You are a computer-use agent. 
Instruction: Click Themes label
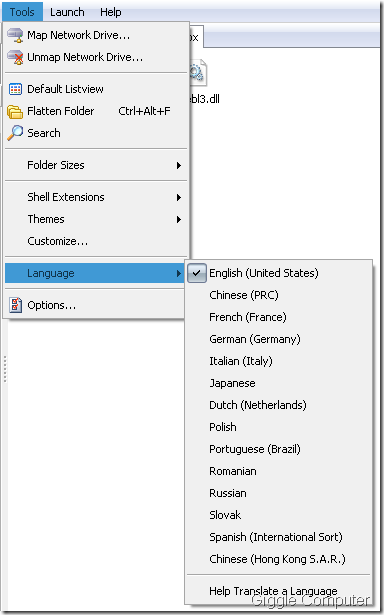pos(46,219)
